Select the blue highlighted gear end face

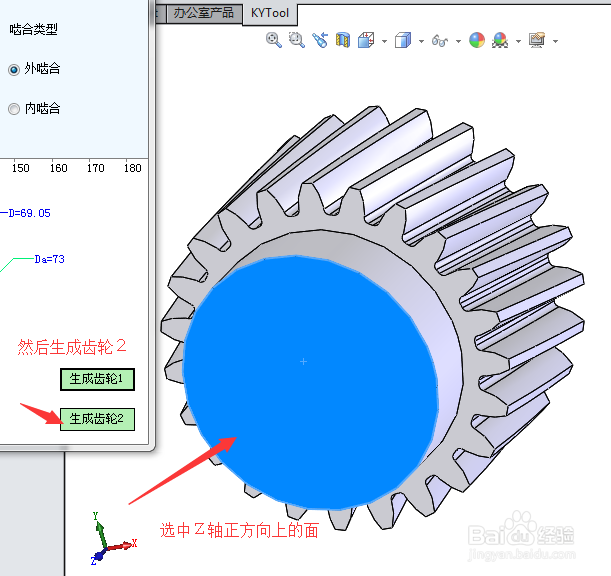(x=310, y=383)
